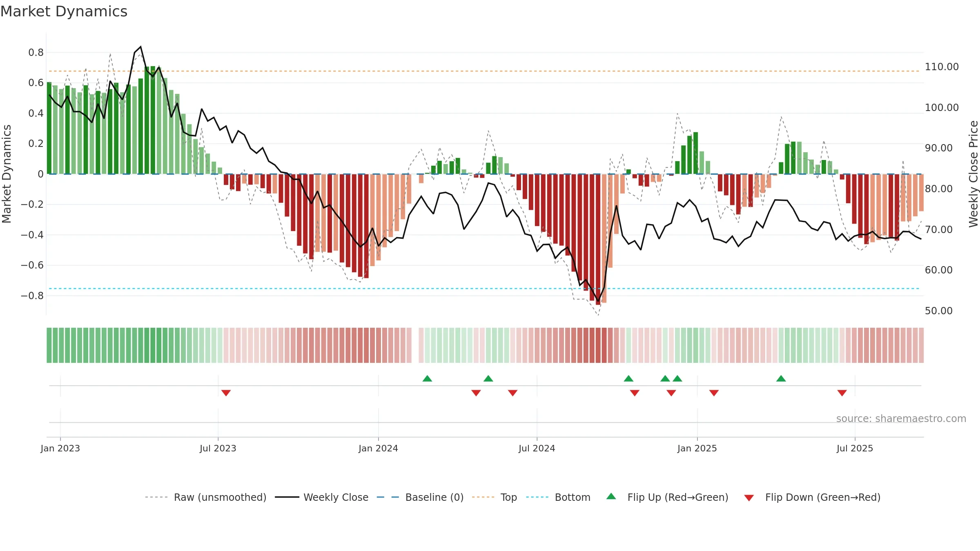The width and height of the screenshot is (980, 551).
Task: Click the 50.00 price axis value
Action: (x=939, y=311)
